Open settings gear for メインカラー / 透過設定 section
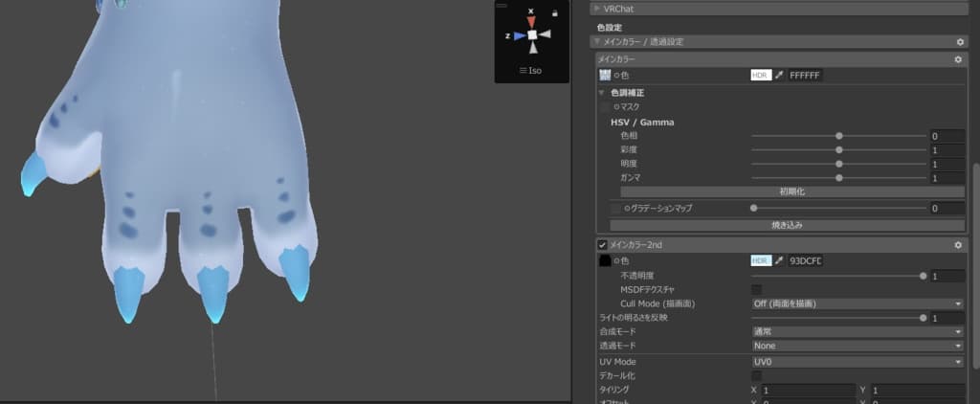This screenshot has width=980, height=404. [x=960, y=42]
